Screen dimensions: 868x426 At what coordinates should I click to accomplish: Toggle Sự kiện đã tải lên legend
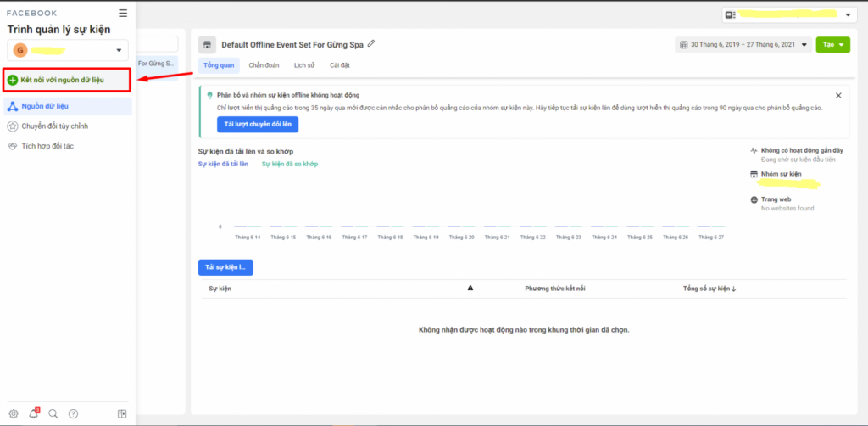pos(223,164)
